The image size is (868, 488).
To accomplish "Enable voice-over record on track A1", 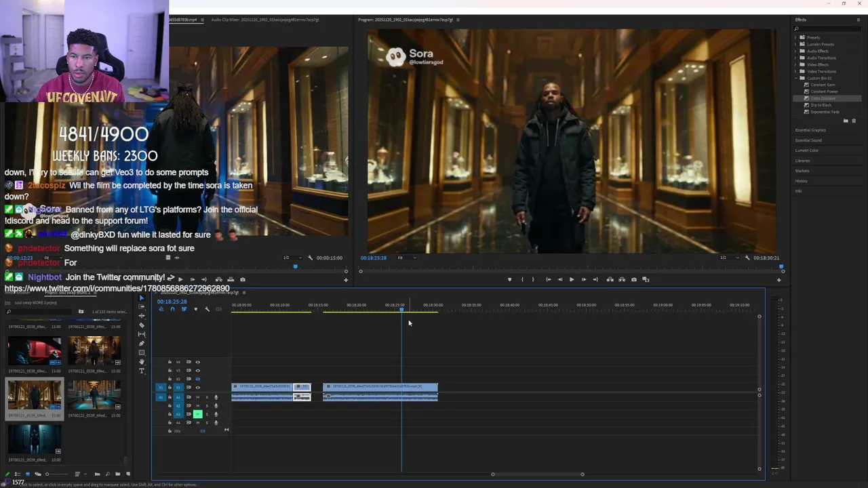I will point(216,397).
